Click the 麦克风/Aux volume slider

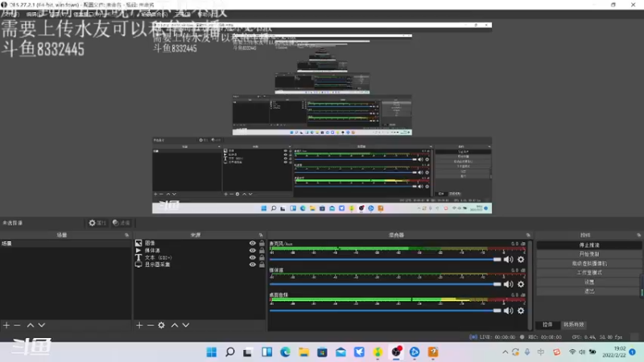coord(386,259)
